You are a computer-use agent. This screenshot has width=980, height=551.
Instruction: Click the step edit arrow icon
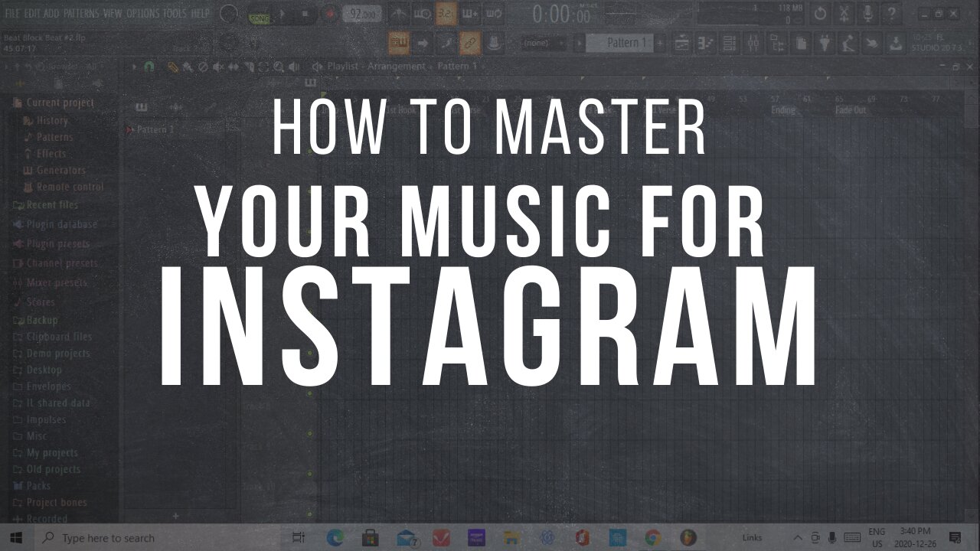pos(423,43)
